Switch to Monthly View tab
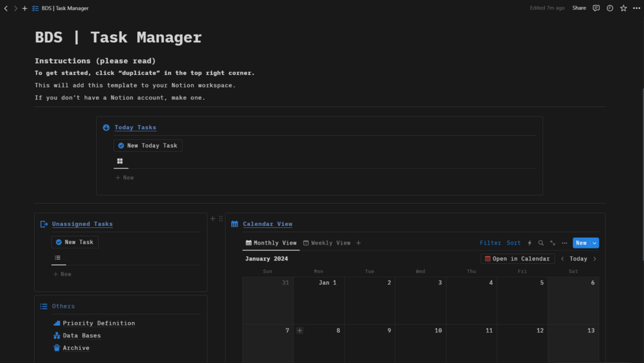 click(271, 243)
